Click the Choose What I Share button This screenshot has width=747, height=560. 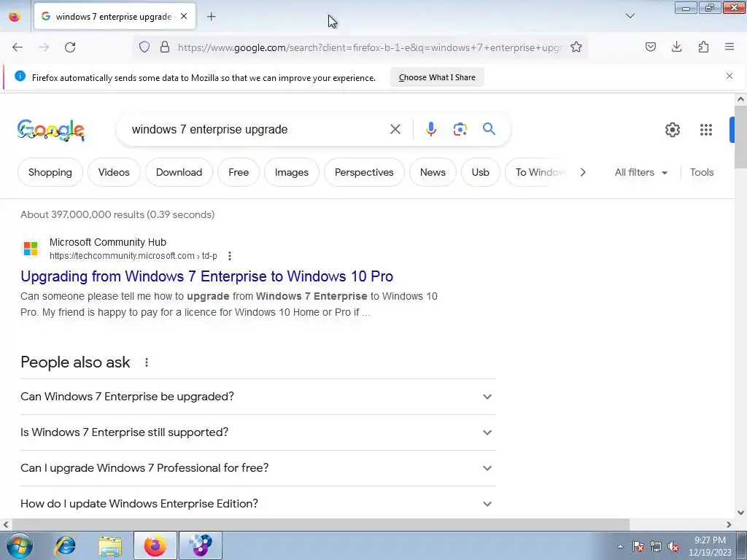click(437, 77)
